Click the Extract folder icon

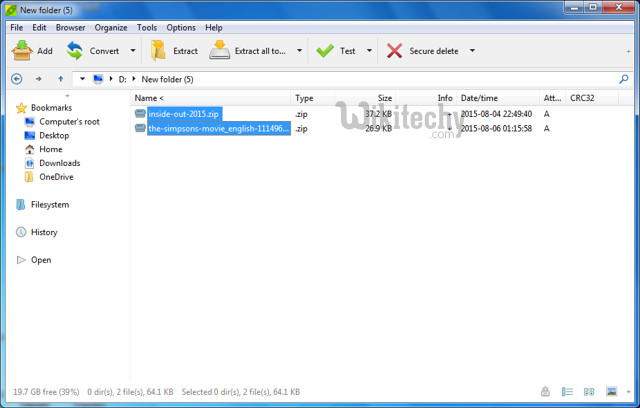pos(158,51)
